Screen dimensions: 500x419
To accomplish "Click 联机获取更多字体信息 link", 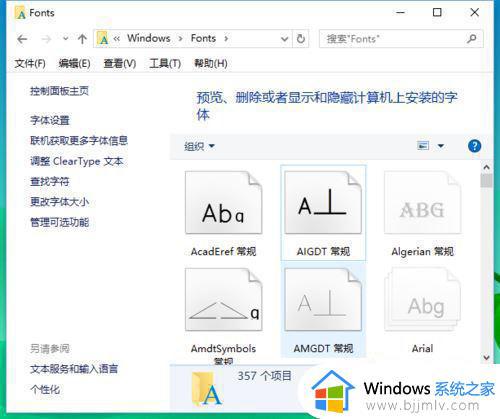I will tap(79, 141).
